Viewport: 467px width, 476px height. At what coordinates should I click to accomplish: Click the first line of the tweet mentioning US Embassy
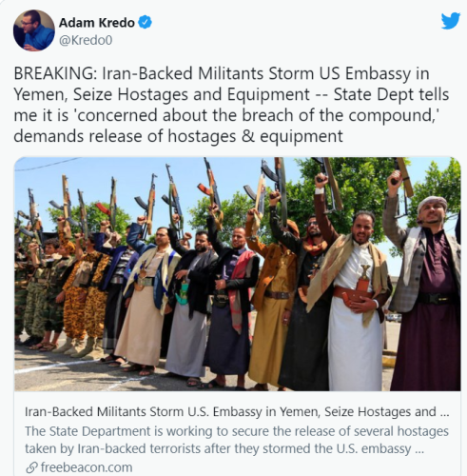pyautogui.click(x=222, y=73)
